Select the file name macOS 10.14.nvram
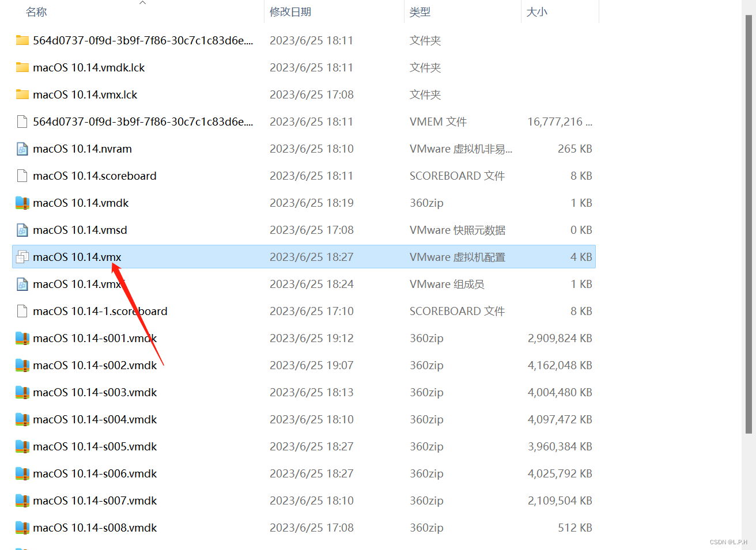 point(82,149)
